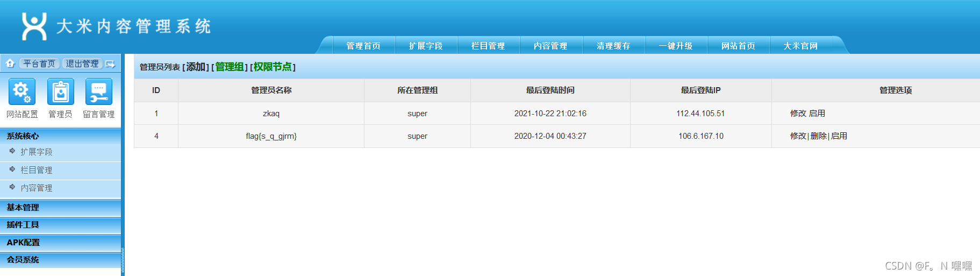Go to 平台首页 in the sidebar
This screenshot has width=980, height=276.
39,63
